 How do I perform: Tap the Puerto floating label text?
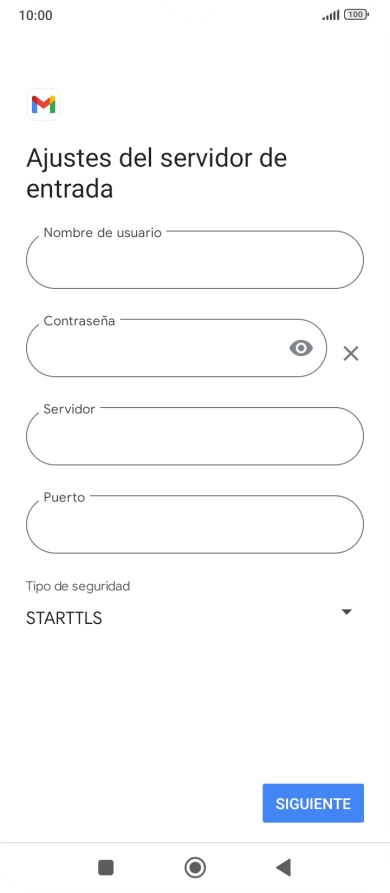pos(64,497)
